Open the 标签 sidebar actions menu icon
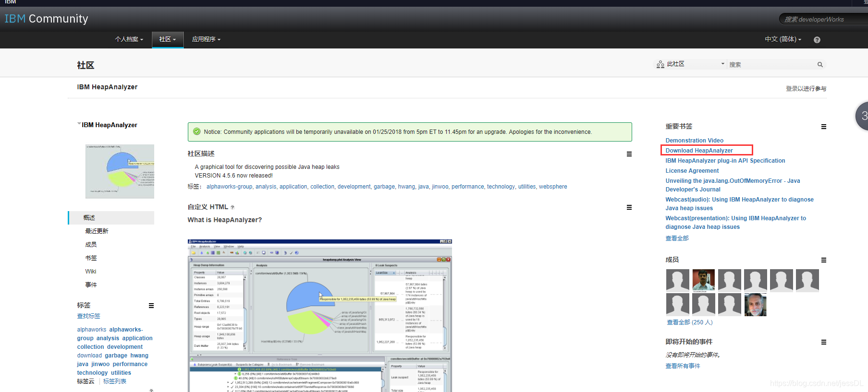 click(151, 306)
